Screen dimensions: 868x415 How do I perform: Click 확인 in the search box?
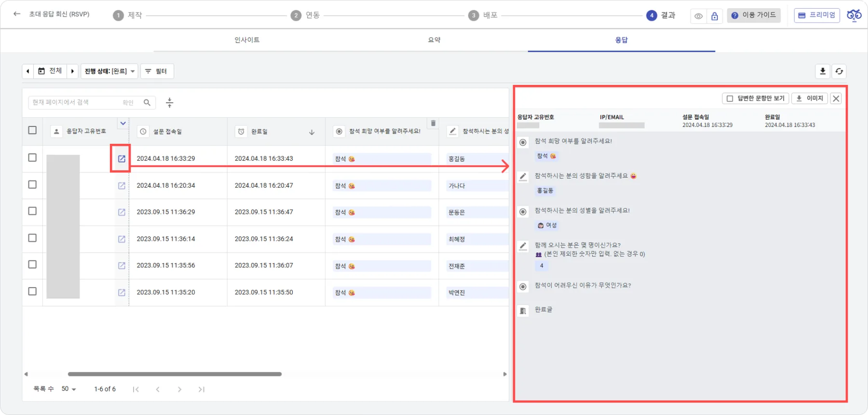(x=128, y=103)
